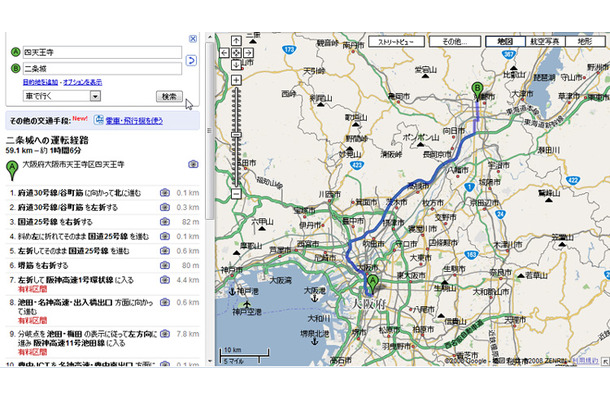The image size is (610, 400).
Task: Open camera icon for step 6 堺筋
Action: [x=165, y=265]
